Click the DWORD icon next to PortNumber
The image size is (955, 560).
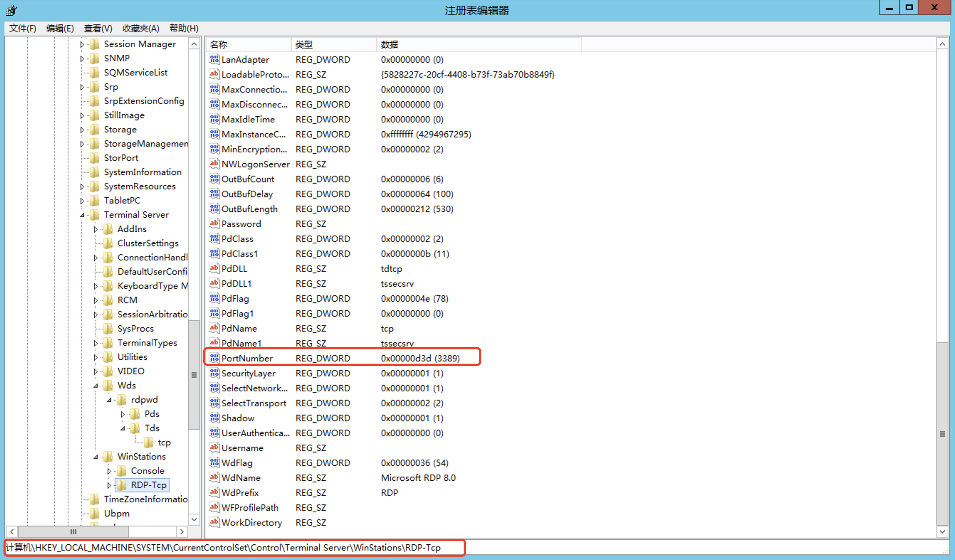point(214,358)
